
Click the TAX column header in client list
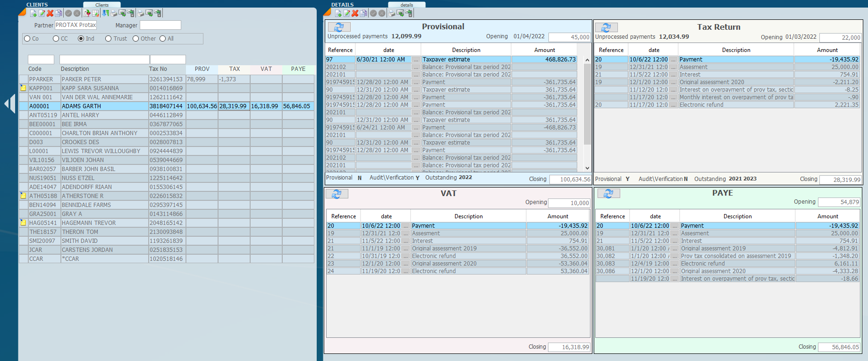235,69
